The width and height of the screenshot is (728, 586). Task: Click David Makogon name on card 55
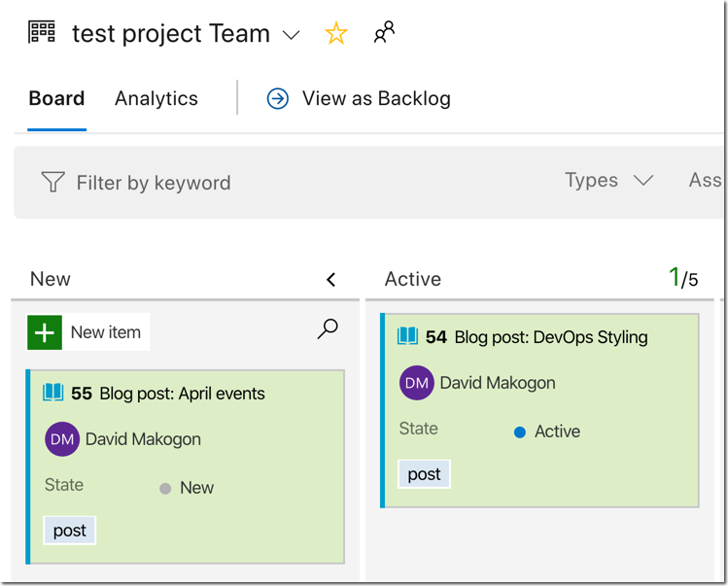point(143,439)
